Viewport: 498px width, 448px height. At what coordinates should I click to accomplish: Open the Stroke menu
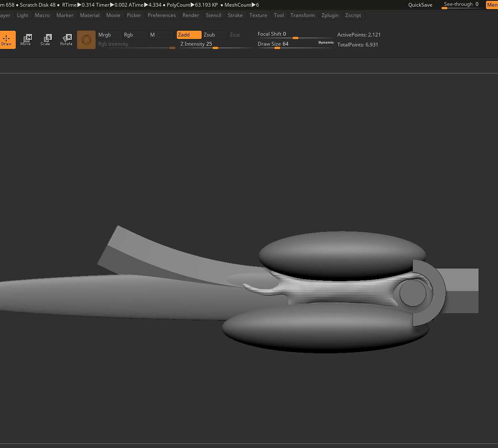pos(235,15)
